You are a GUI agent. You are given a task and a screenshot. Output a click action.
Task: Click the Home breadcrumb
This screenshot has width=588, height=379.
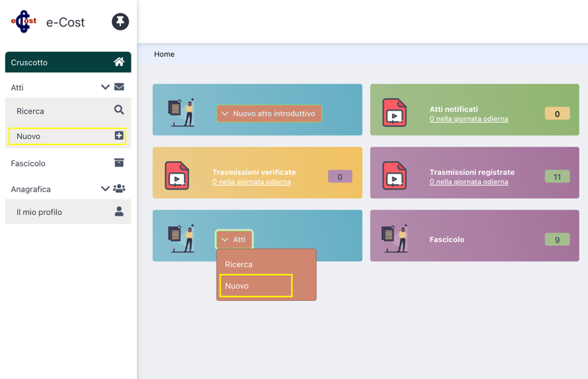coord(164,54)
